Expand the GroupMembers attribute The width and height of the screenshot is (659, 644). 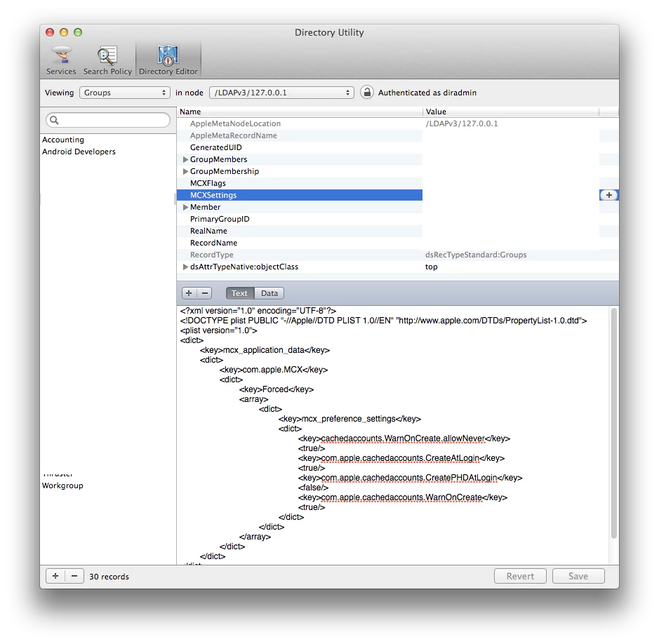(x=185, y=159)
